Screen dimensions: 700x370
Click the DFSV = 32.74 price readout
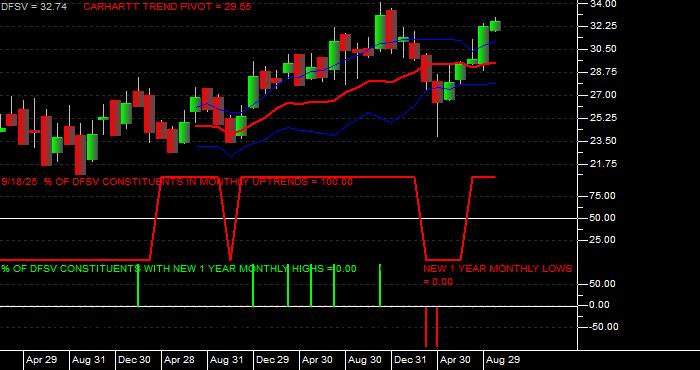tap(33, 7)
